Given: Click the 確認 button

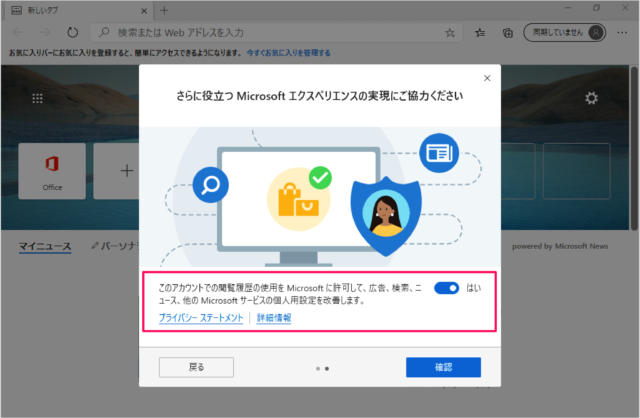Looking at the screenshot, I should tap(443, 367).
